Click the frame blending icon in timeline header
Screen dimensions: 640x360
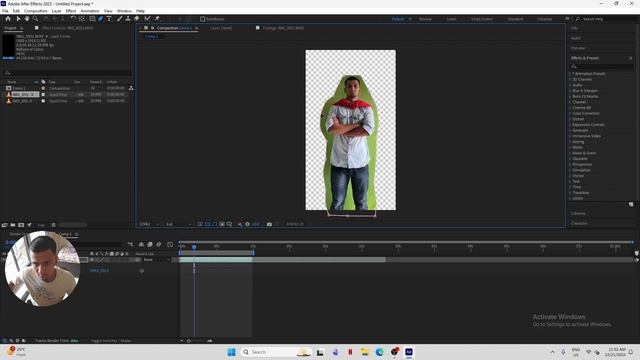150,244
